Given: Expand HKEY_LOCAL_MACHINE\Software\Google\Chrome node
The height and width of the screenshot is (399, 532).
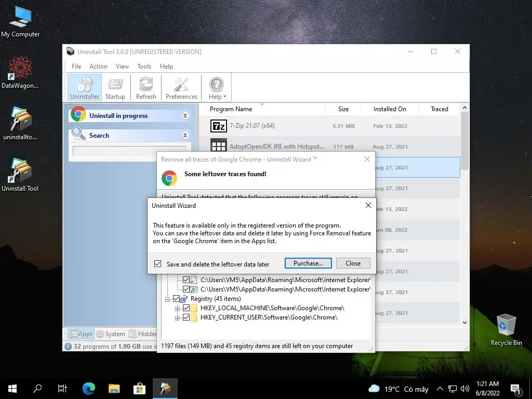Looking at the screenshot, I should pos(177,309).
